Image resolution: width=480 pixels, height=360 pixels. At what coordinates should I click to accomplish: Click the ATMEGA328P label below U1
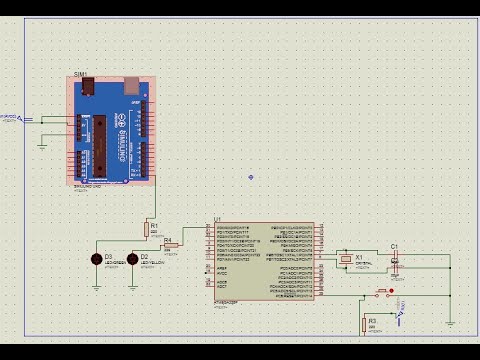(x=226, y=303)
